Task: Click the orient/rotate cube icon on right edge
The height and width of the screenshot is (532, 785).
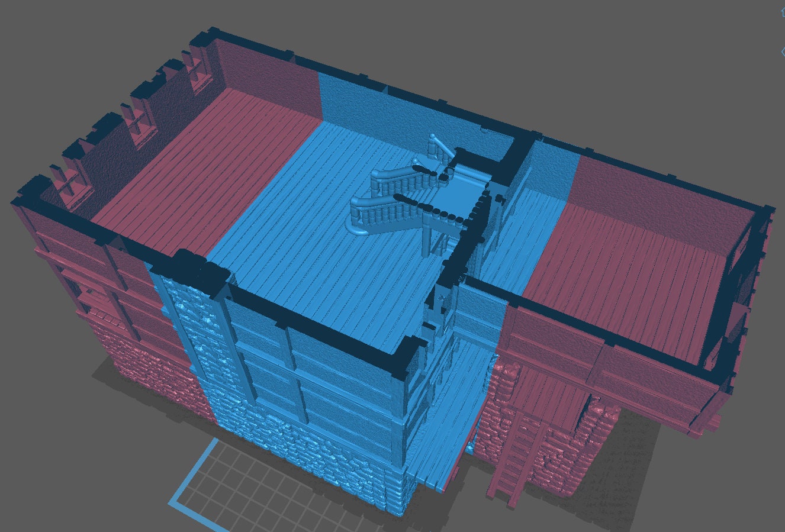Action: pyautogui.click(x=783, y=52)
